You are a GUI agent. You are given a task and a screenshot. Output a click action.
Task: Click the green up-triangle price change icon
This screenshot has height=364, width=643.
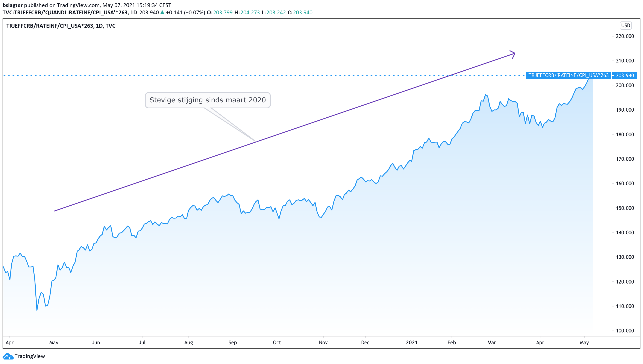[x=162, y=12]
